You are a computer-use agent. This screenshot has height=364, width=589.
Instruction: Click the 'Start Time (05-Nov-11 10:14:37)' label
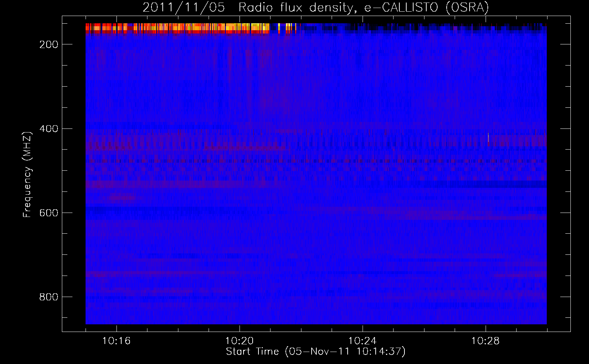point(316,352)
